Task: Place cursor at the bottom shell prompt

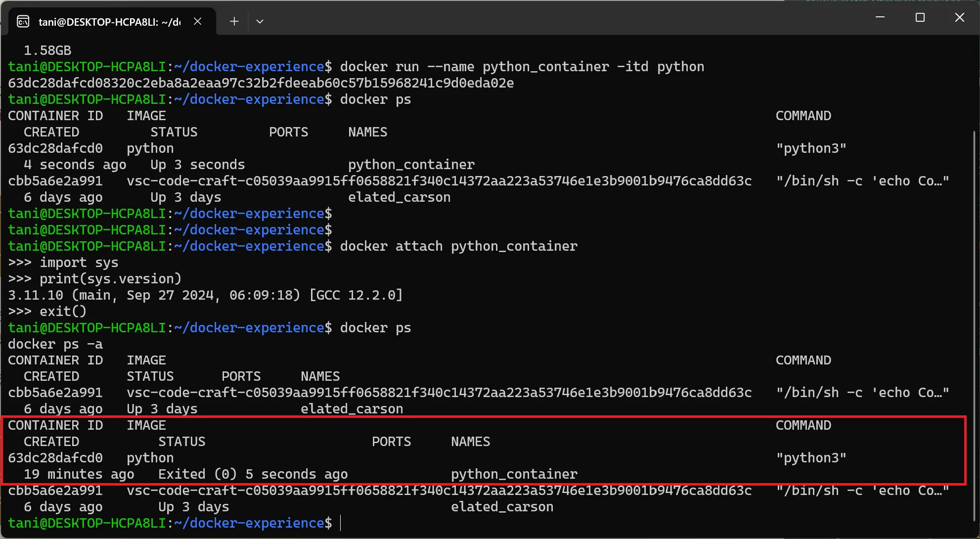Action: [x=341, y=523]
